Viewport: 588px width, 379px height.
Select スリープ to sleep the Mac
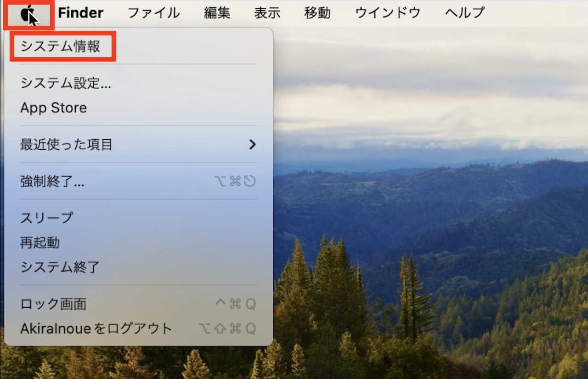(138, 218)
